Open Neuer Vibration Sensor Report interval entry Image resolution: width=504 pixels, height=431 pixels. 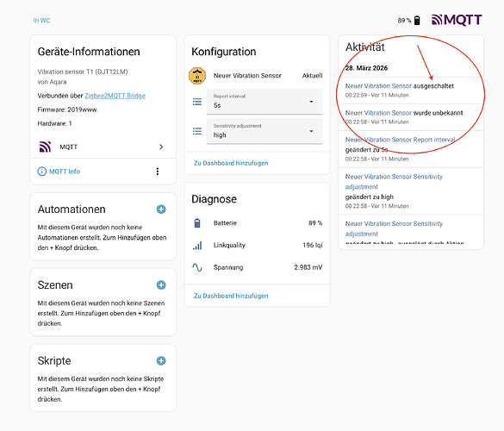400,140
